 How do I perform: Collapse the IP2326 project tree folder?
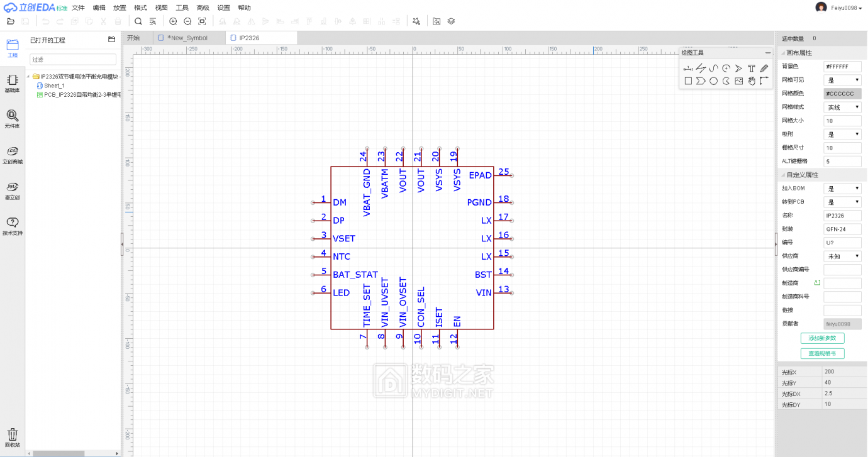click(29, 77)
